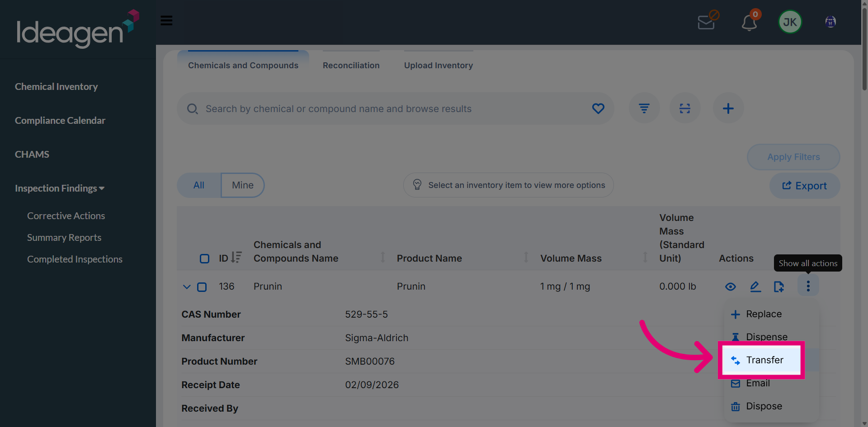Choose Replace from actions menu
Viewport: 868px width, 427px height.
point(771,314)
